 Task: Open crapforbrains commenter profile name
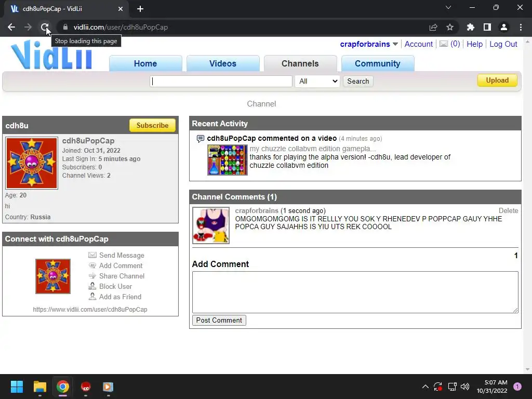coord(257,210)
